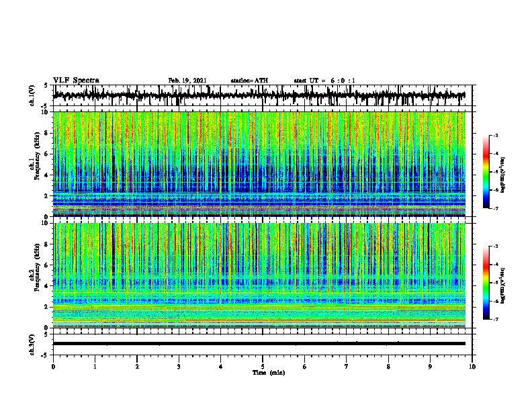Image resolution: width=532 pixels, height=411 pixels.
Task: Click the time axis tick label "6"
Action: click(x=305, y=367)
